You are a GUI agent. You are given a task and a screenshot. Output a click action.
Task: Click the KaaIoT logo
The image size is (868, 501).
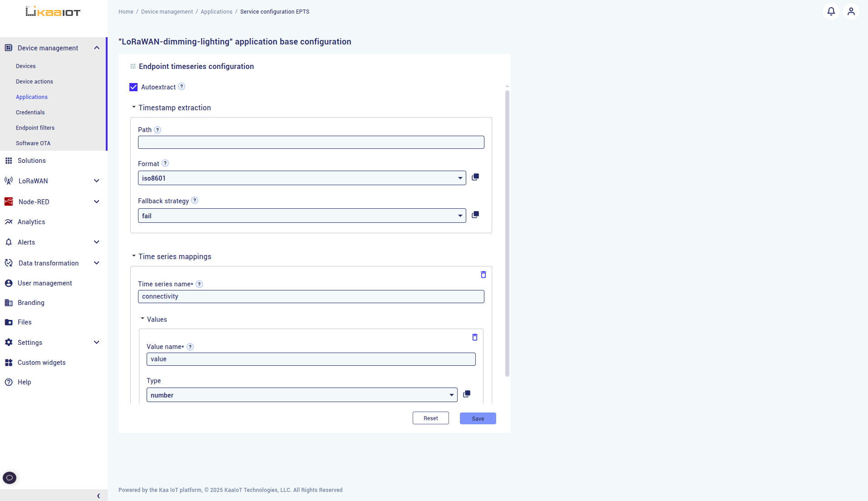click(52, 11)
